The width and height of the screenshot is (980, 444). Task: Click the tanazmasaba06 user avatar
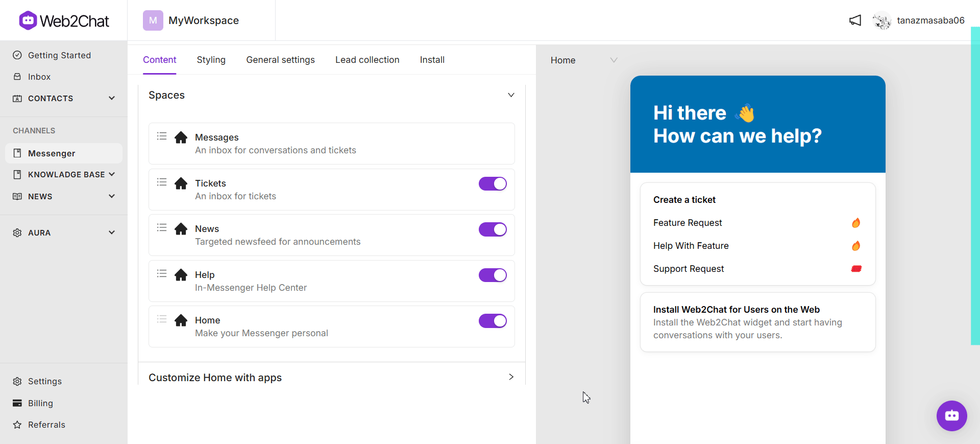[x=882, y=20]
